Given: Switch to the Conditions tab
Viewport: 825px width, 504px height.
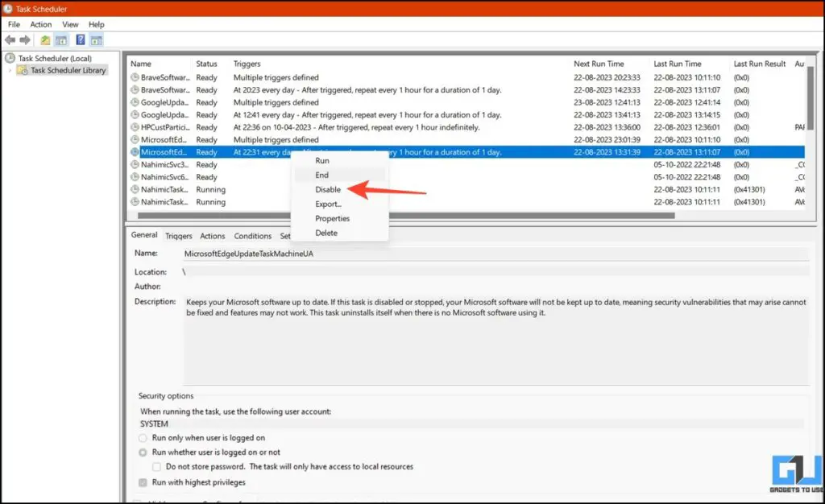Looking at the screenshot, I should [252, 235].
